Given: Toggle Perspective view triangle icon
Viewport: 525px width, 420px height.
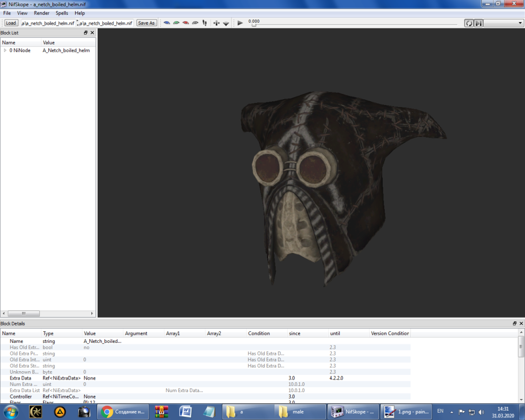Looking at the screenshot, I should pyautogui.click(x=226, y=23).
